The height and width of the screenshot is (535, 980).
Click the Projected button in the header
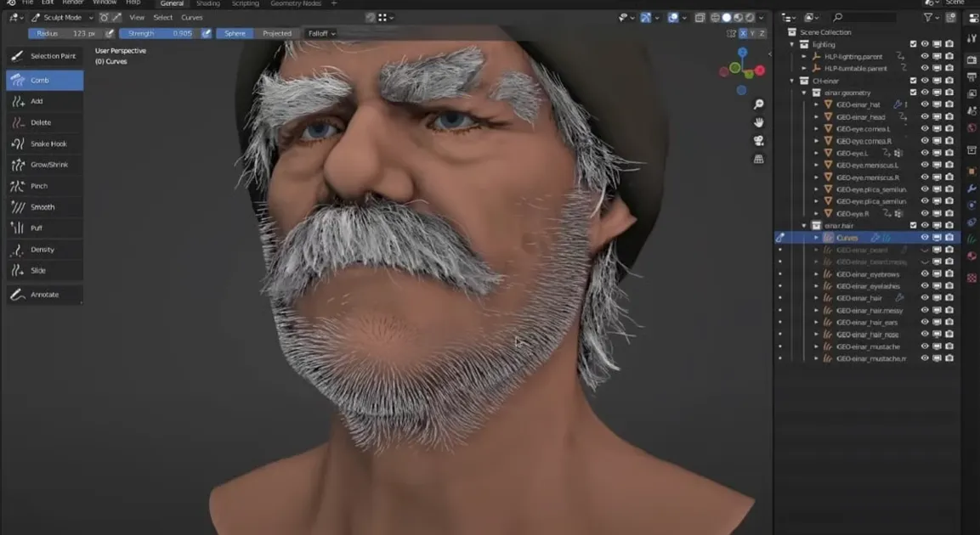pos(277,33)
